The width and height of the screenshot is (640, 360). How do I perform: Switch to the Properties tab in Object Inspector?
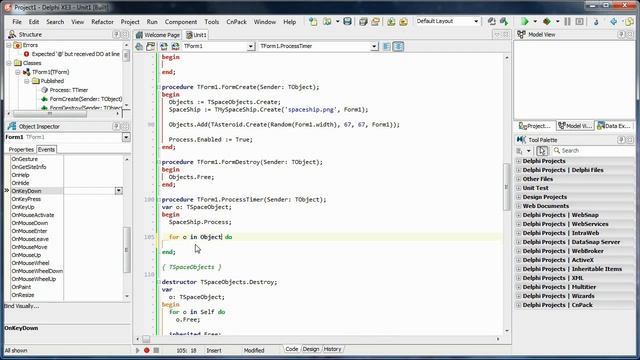pos(21,149)
